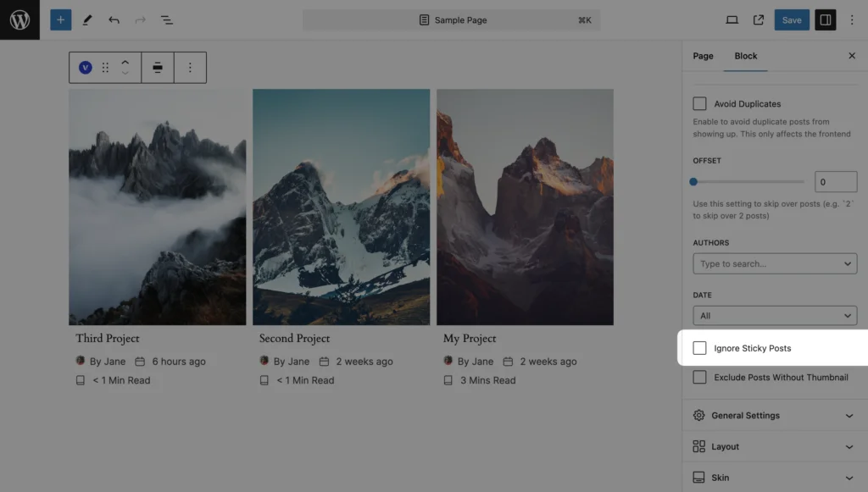
Task: Open the Date dropdown set to All
Action: tap(775, 316)
